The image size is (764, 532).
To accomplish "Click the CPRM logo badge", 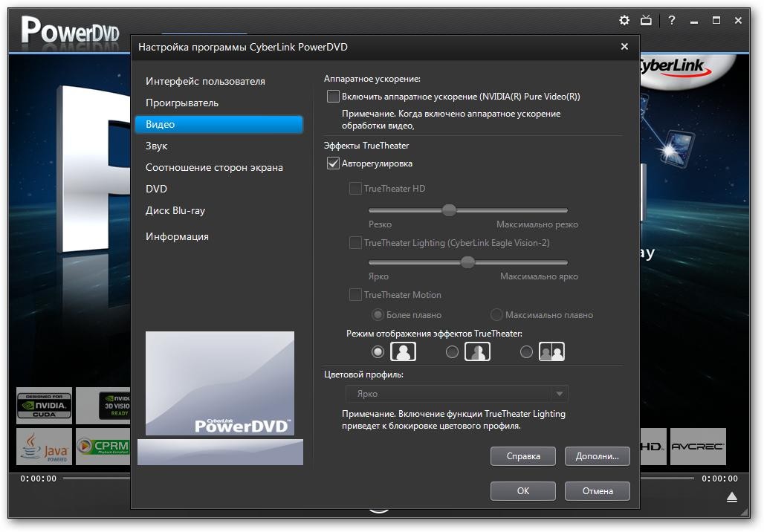I will pyautogui.click(x=103, y=447).
